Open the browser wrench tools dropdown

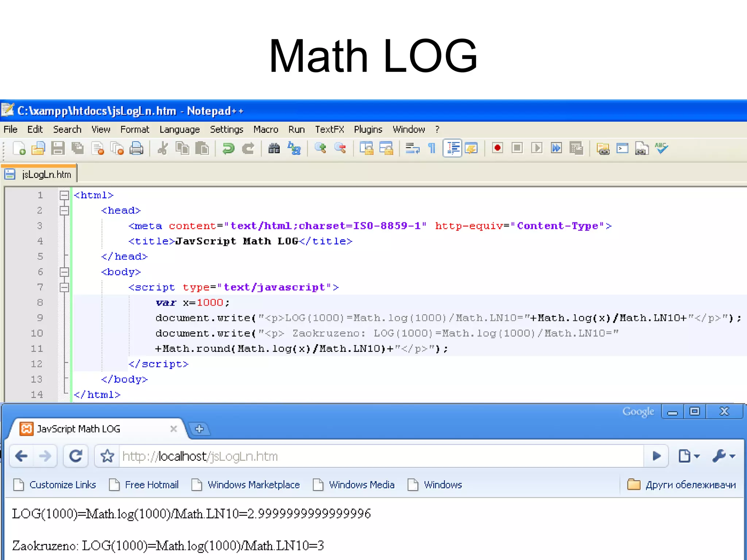point(724,456)
